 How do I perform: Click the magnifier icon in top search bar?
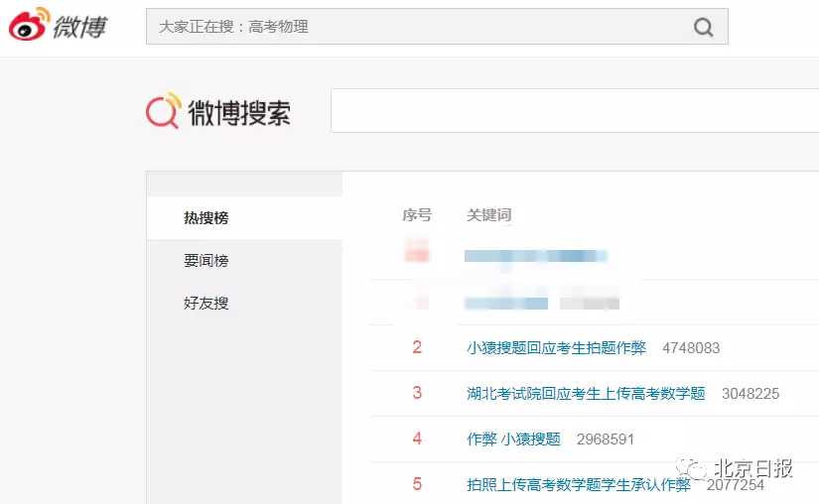(x=703, y=27)
